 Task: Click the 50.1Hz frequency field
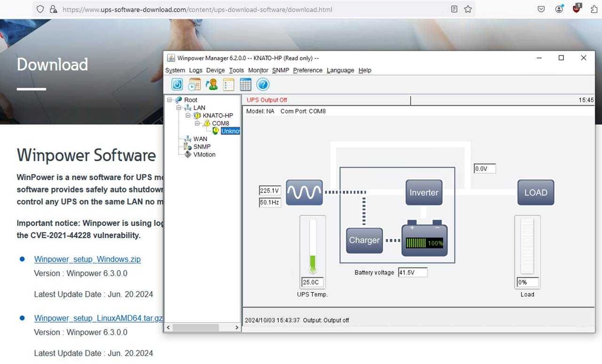click(x=270, y=202)
